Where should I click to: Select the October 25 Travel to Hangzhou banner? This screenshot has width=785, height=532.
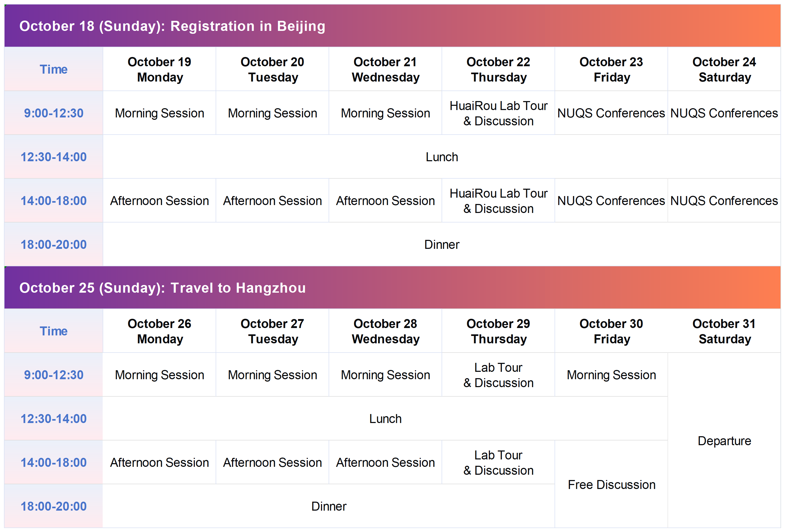click(x=392, y=287)
